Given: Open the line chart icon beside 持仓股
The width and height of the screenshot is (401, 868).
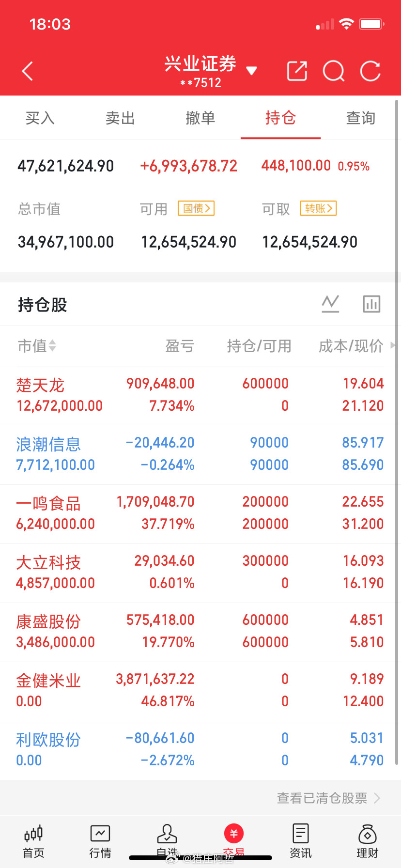Looking at the screenshot, I should 330,304.
